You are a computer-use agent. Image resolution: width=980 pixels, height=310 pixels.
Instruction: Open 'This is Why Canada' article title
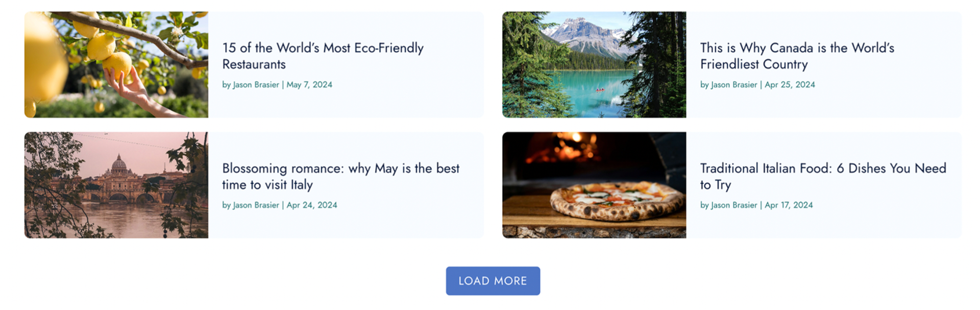[x=797, y=56]
